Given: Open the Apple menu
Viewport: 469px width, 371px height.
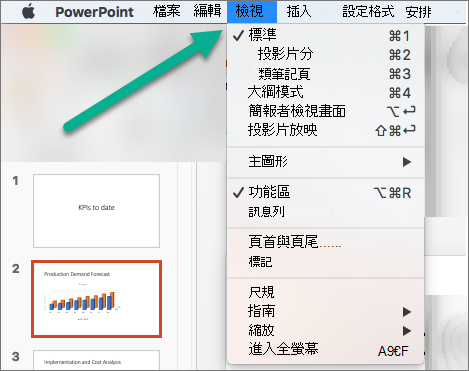Looking at the screenshot, I should (29, 12).
